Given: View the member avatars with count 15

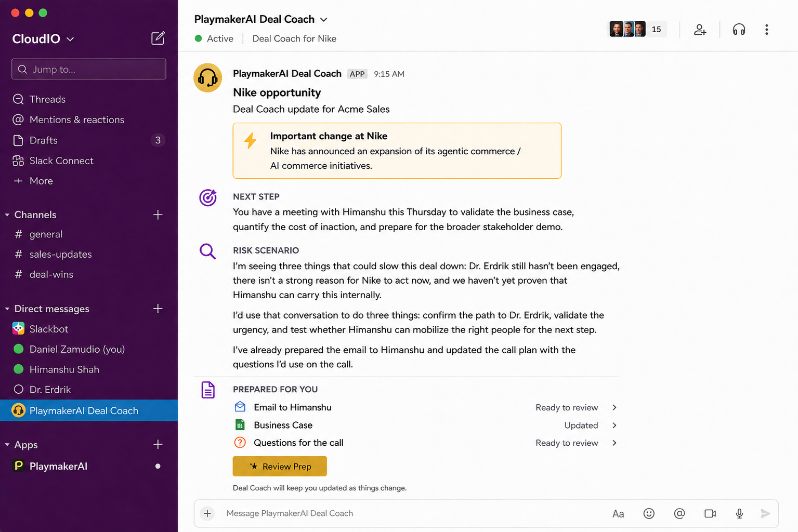Looking at the screenshot, I should click(x=637, y=29).
